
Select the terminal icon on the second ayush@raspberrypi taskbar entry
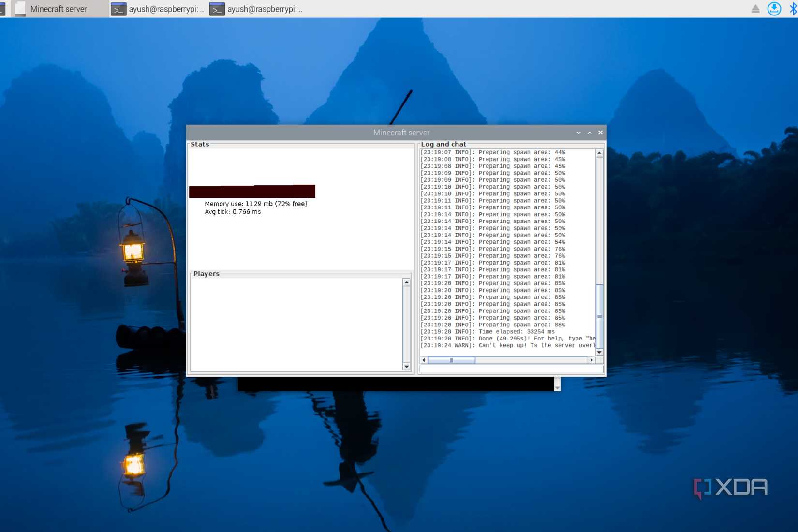(217, 8)
